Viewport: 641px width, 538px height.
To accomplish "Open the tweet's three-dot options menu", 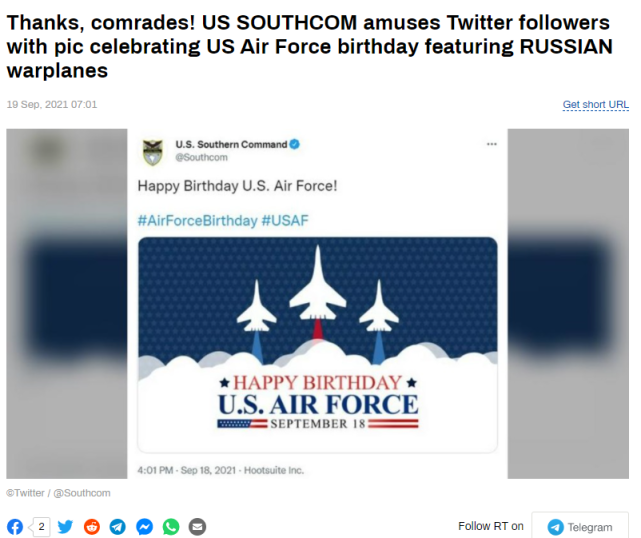I will tap(491, 145).
